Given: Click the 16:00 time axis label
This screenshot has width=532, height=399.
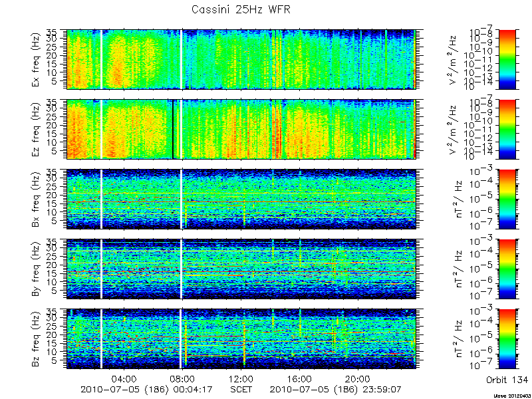Looking at the screenshot, I should 300,379.
